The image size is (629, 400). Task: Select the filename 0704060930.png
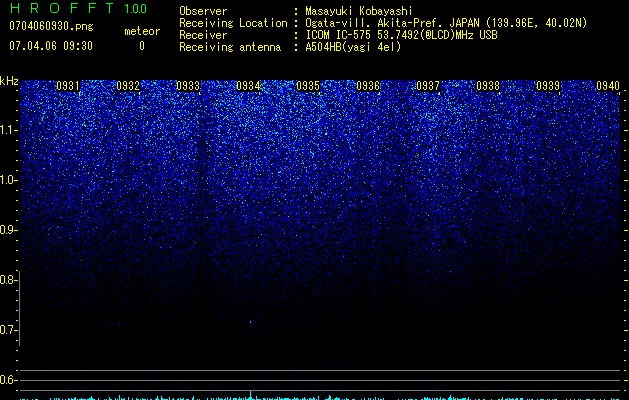[x=51, y=26]
